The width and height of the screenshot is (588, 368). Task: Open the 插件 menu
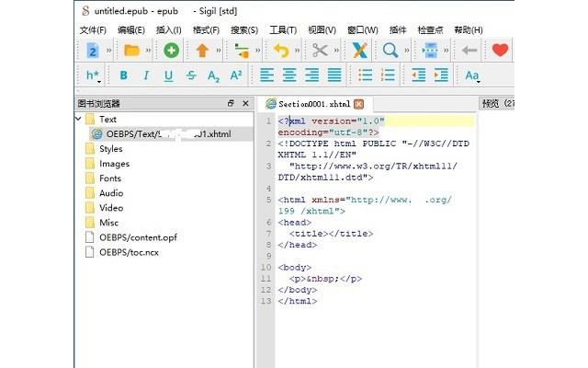tap(398, 30)
